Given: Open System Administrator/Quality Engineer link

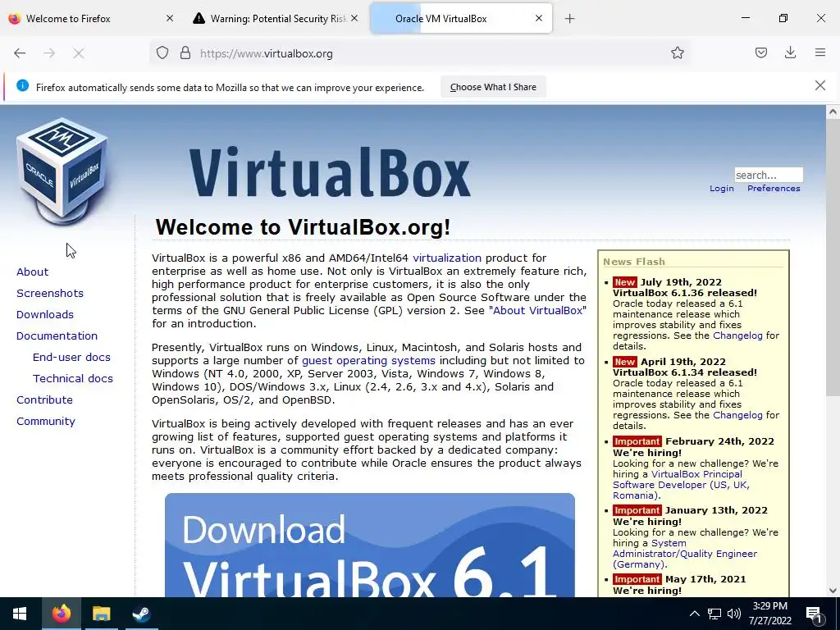Looking at the screenshot, I should [685, 554].
